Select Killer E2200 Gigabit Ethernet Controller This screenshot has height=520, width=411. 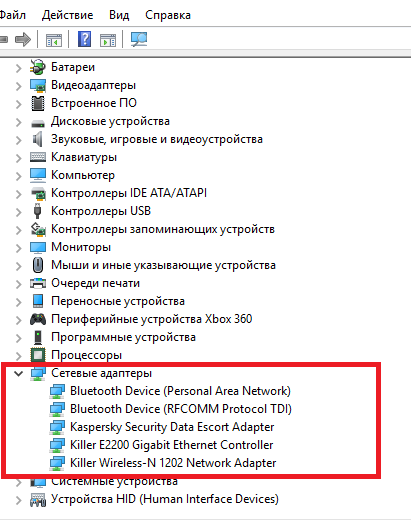pos(171,445)
